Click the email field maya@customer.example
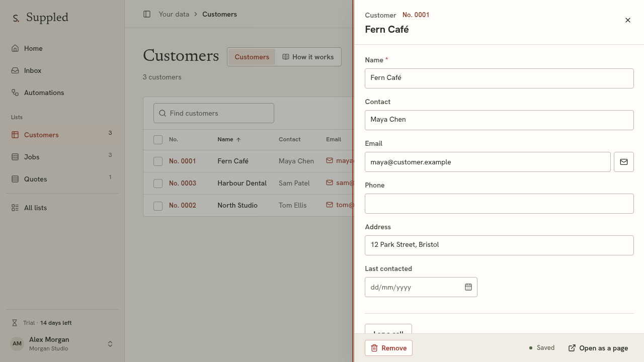Image resolution: width=644 pixels, height=362 pixels. click(488, 162)
